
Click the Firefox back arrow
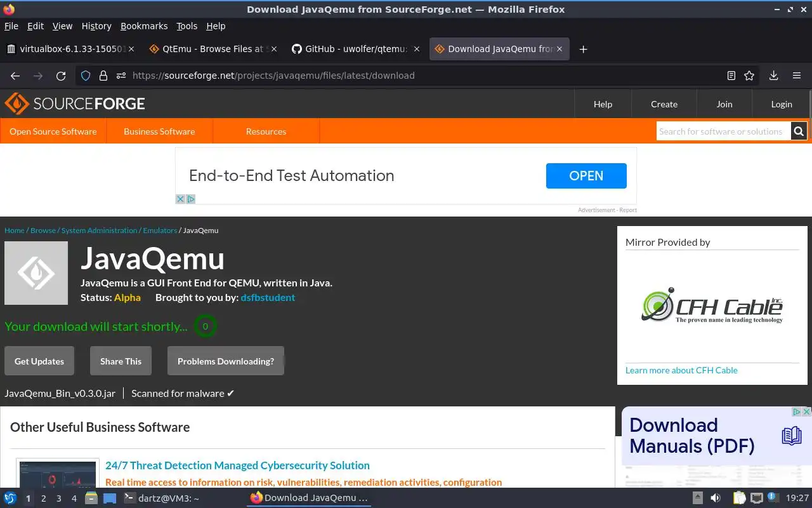point(15,76)
